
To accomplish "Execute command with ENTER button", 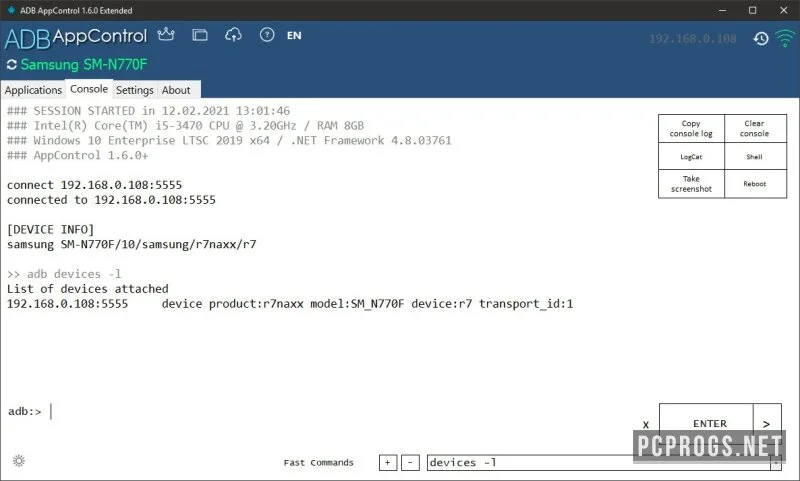I will pos(706,423).
